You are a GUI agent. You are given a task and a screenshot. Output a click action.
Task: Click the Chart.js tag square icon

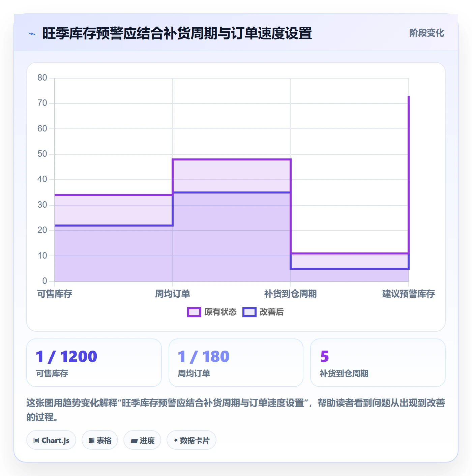pos(36,441)
